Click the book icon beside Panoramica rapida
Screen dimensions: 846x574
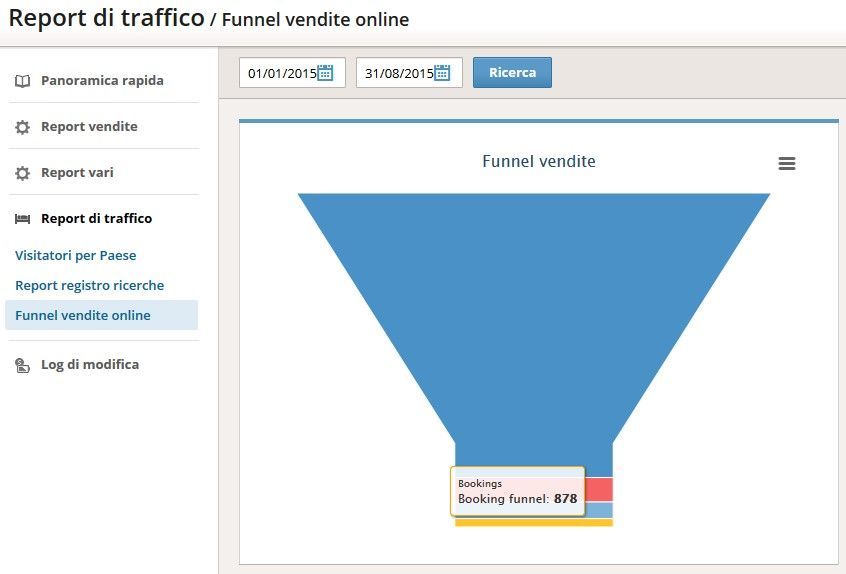pos(22,81)
